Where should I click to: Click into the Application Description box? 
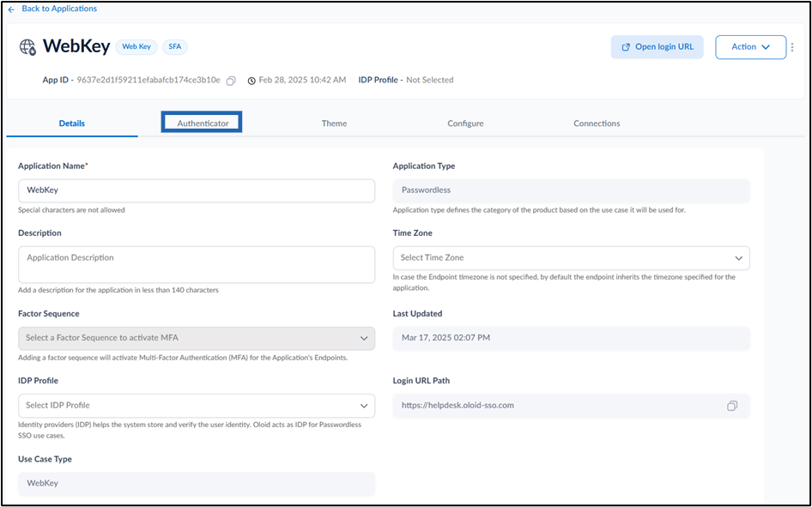(197, 264)
